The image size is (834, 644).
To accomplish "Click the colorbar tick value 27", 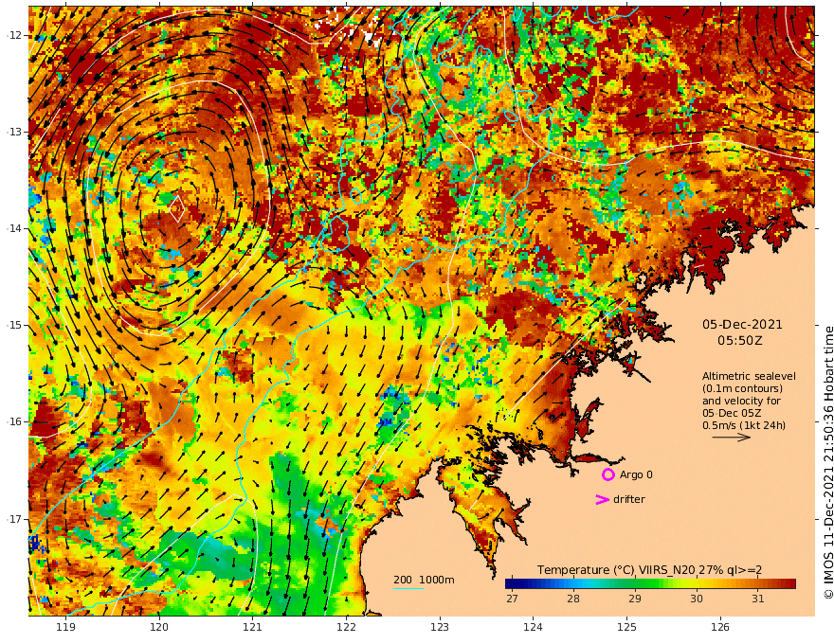I will click(x=512, y=599).
